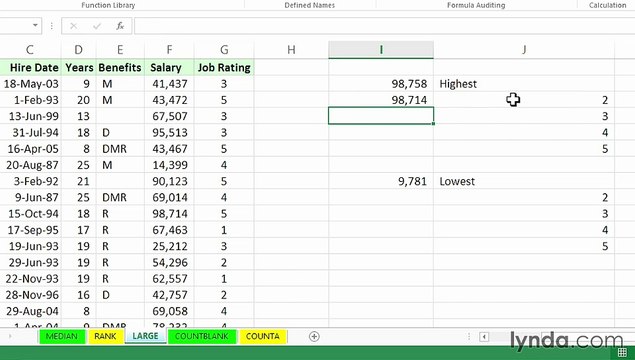Select column E header
Viewport: 635px width, 360px height.
coord(120,50)
